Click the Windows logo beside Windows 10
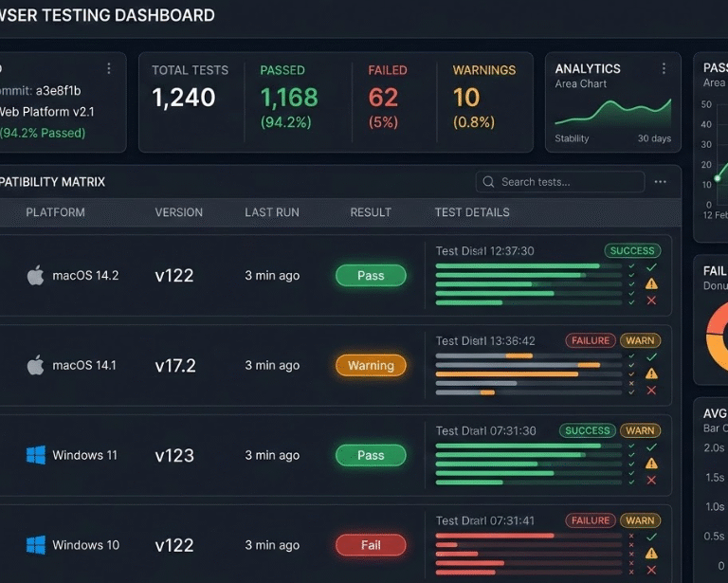The image size is (728, 583). [x=35, y=545]
